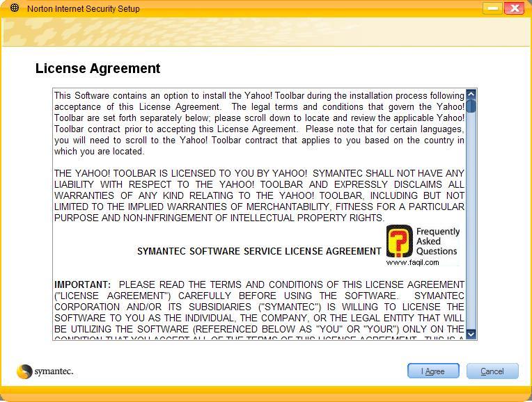The width and height of the screenshot is (532, 402).
Task: Click the paragraph starting "THE YAHOO! TOOLBAR IS LICENSED"
Action: click(x=259, y=195)
